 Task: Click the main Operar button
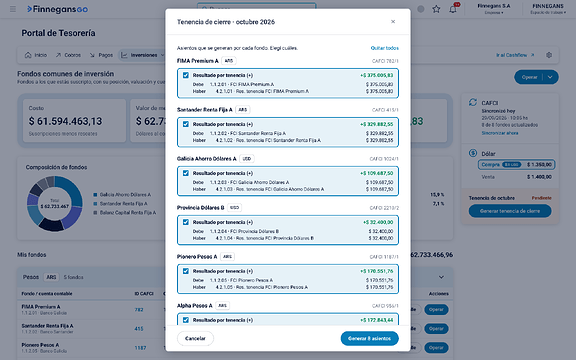coord(529,77)
